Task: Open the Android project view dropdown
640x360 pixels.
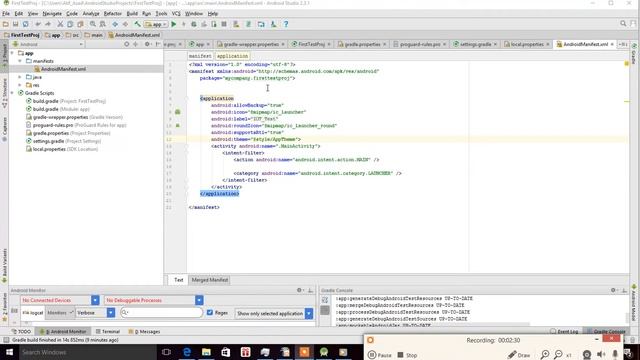Action: click(48, 44)
